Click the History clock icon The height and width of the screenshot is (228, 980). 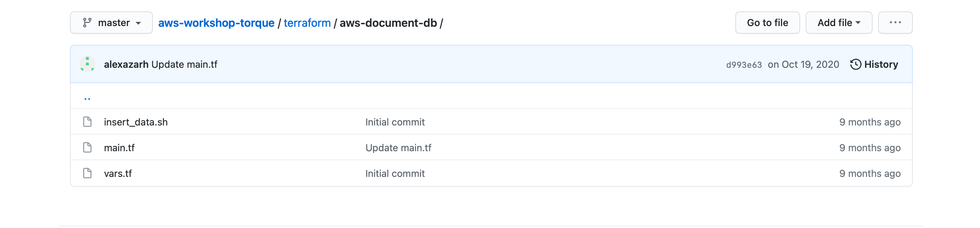(x=855, y=64)
